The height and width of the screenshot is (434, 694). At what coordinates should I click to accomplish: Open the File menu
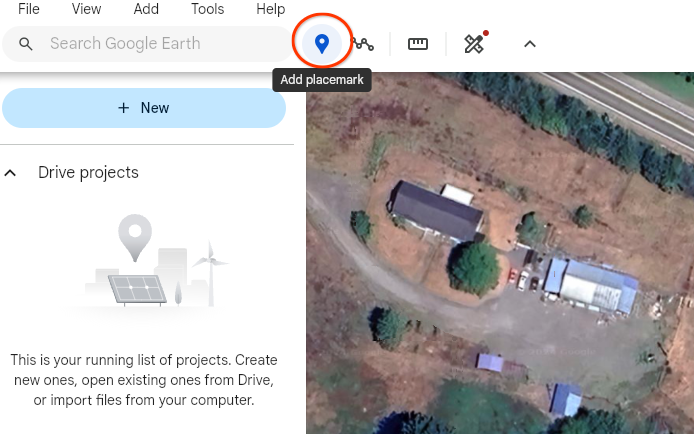tap(29, 8)
